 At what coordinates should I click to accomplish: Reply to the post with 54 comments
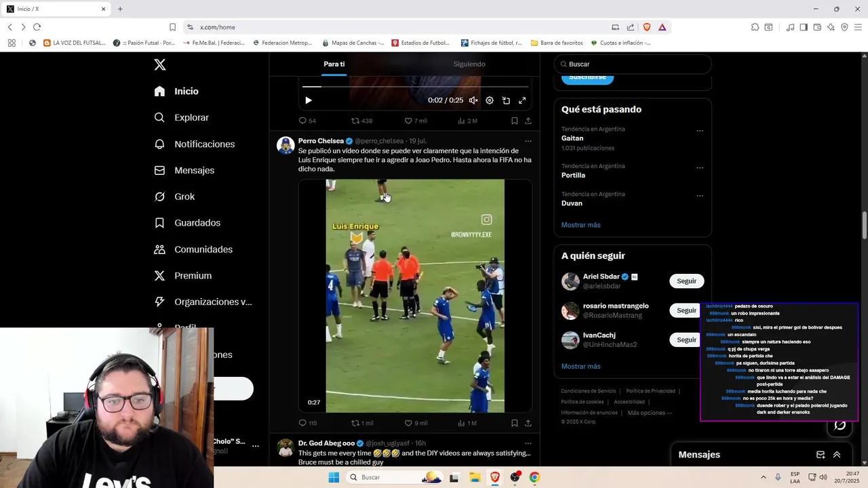[x=308, y=121]
